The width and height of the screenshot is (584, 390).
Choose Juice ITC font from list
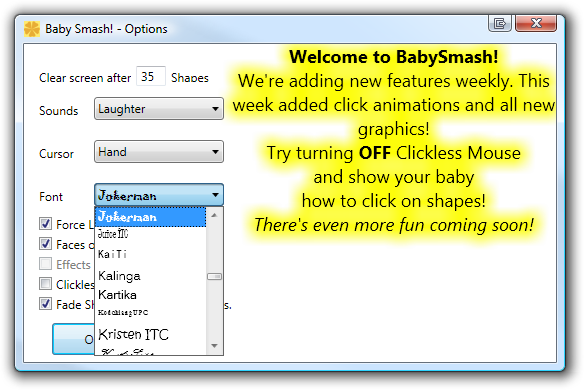coord(150,234)
